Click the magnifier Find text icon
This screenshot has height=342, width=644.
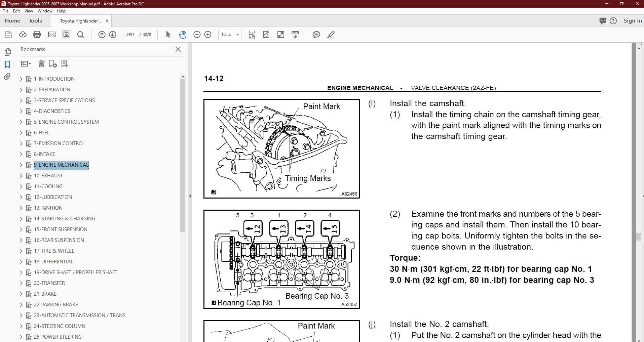click(81, 35)
